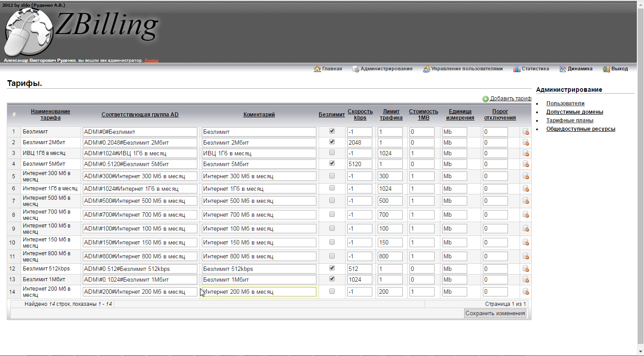Open Динамика menu item
Screen dimensions: 644x356
pos(580,69)
